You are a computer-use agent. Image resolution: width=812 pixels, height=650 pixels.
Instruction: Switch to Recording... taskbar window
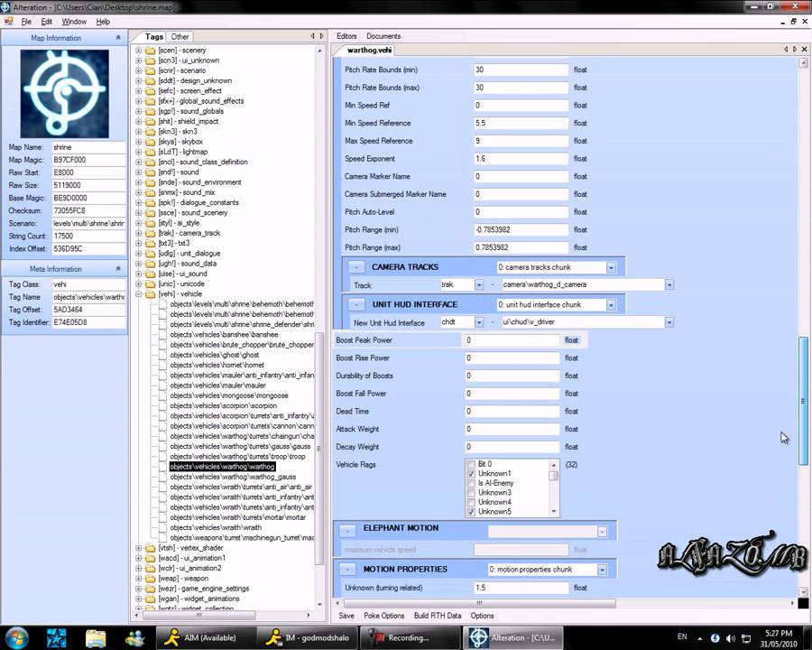click(x=409, y=637)
